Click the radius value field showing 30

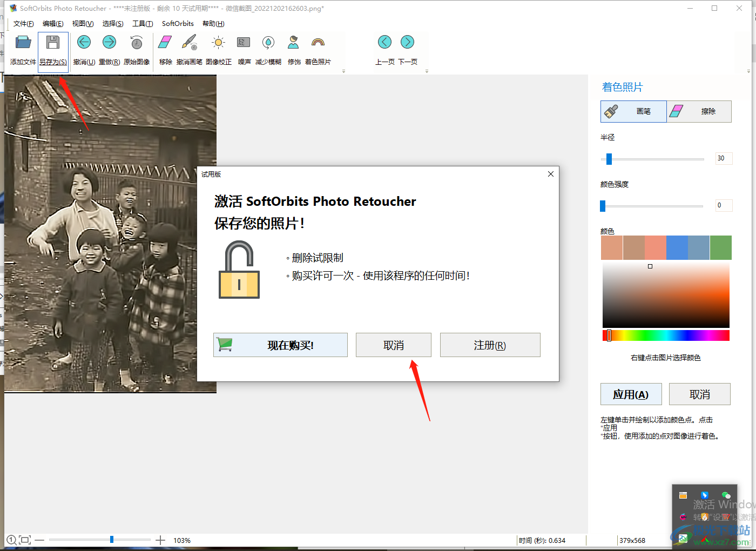[x=724, y=158]
